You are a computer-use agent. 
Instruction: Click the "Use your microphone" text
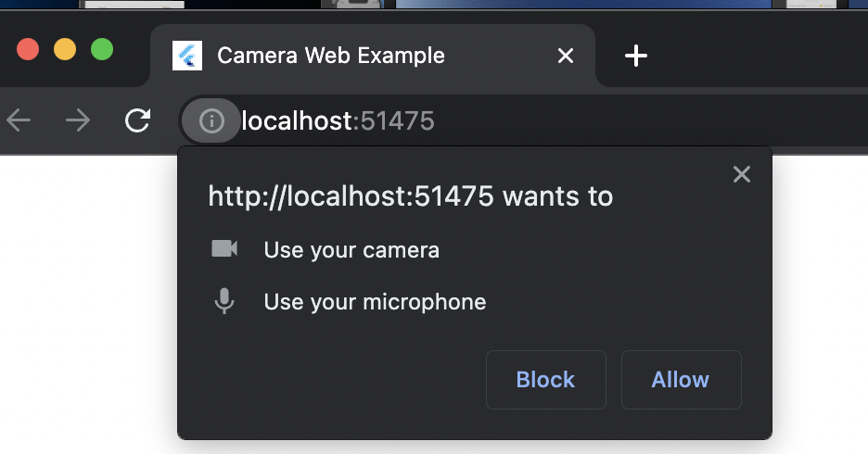point(375,302)
